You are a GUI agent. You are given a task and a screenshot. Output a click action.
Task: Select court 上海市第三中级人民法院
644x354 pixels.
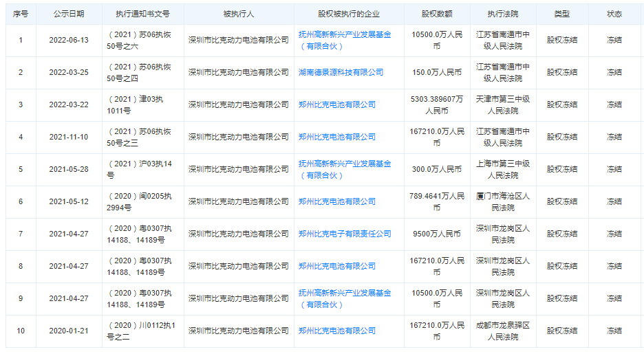(x=503, y=169)
